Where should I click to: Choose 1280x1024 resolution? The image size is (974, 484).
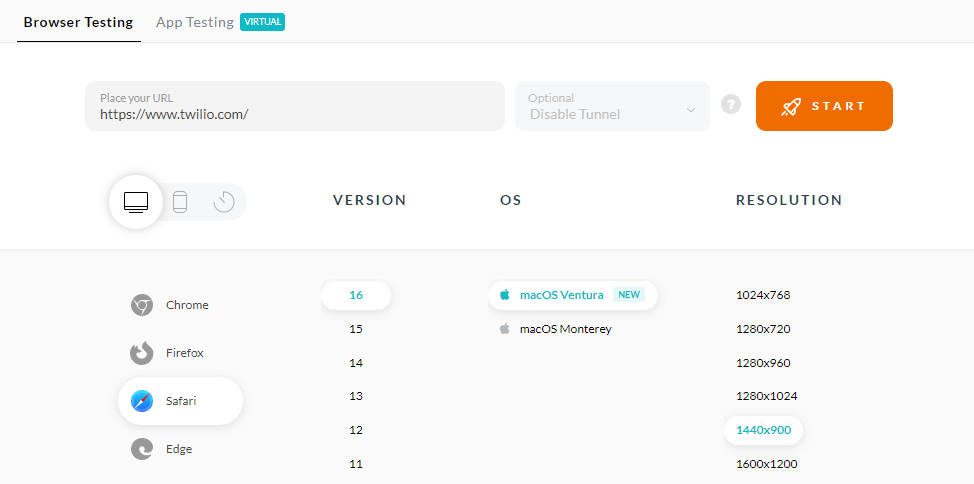[x=767, y=396]
